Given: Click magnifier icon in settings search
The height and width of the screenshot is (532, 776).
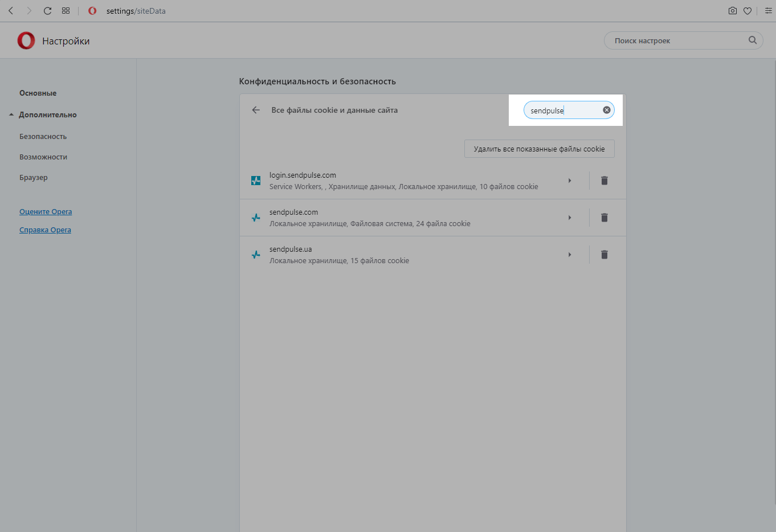Looking at the screenshot, I should (753, 40).
